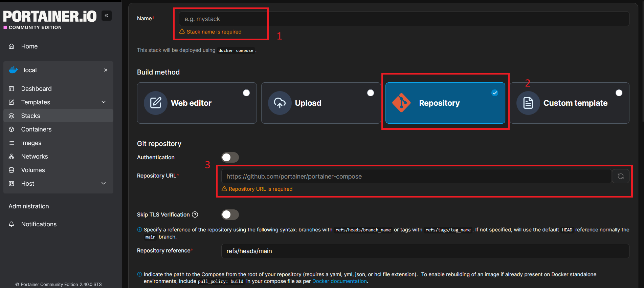The width and height of the screenshot is (644, 288).
Task: Enable the Authentication toggle
Action: coord(230,157)
